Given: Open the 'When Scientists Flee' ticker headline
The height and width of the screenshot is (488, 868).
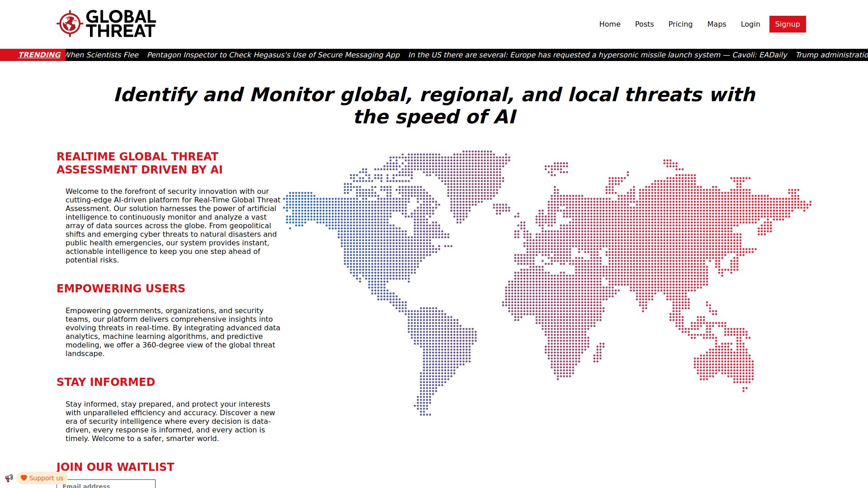Looking at the screenshot, I should (x=103, y=55).
